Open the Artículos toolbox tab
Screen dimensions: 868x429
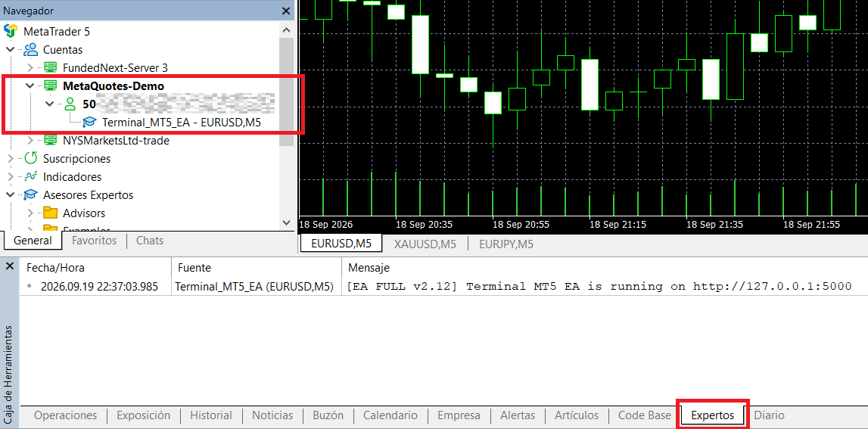click(x=576, y=415)
